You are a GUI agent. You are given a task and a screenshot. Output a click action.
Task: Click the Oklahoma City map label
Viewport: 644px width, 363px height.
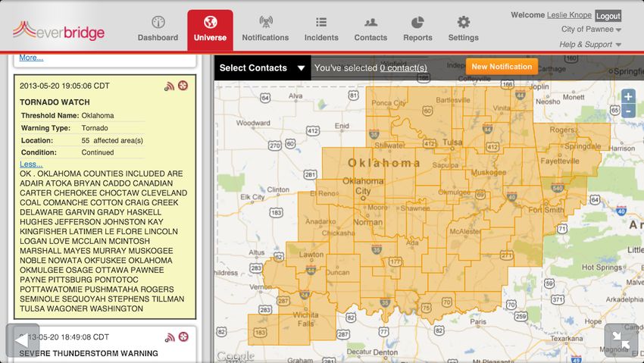click(363, 186)
